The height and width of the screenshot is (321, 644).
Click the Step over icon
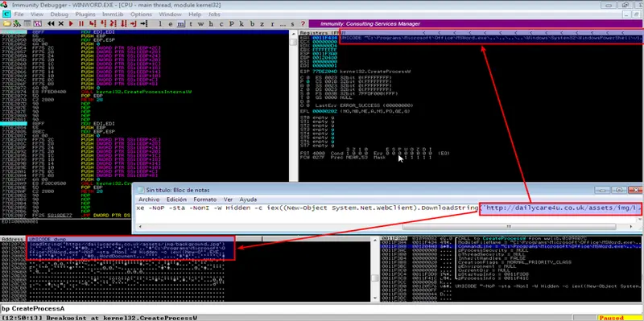[103, 24]
